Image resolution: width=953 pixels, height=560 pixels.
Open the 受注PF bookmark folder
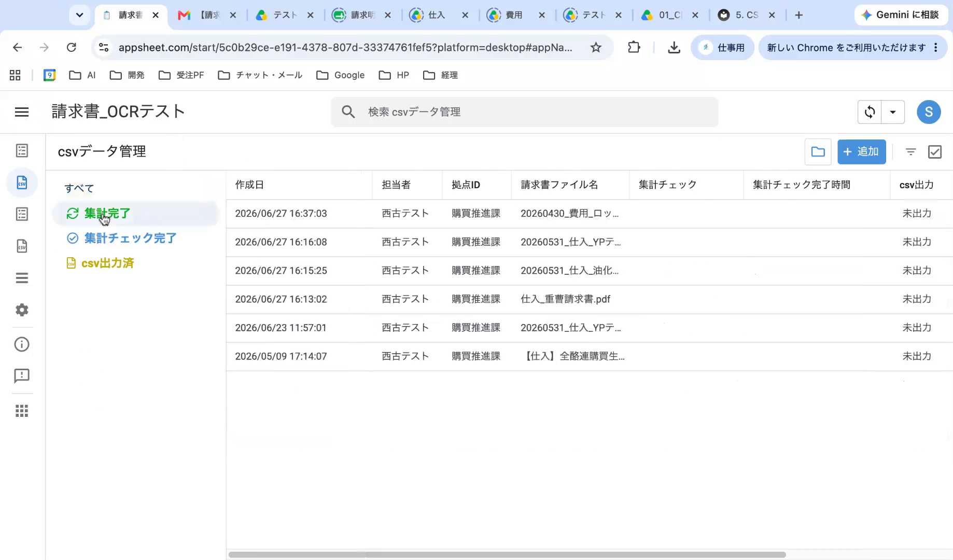pyautogui.click(x=181, y=75)
